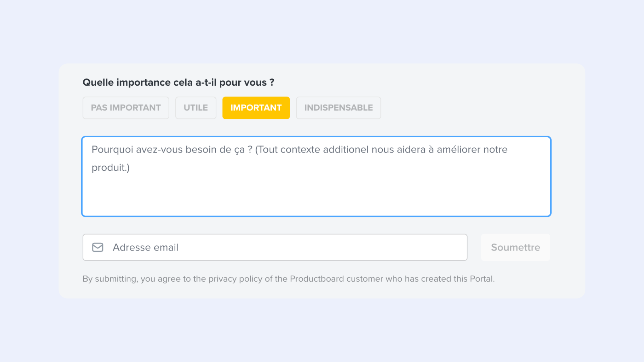Screen dimensions: 644x362
Task: Click the word "Portal" in disclaimer
Action: (481, 279)
